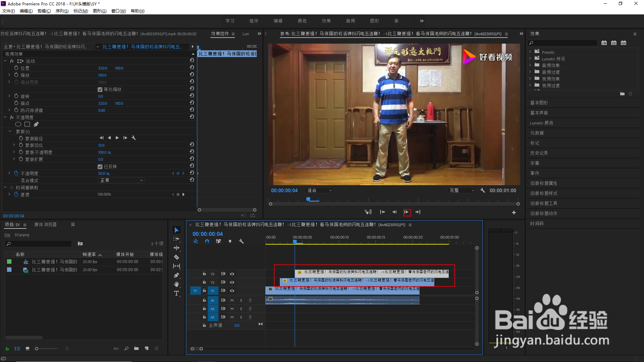The height and width of the screenshot is (362, 644).
Task: Uncheck the 已反转 inverted mask checkbox
Action: click(100, 167)
